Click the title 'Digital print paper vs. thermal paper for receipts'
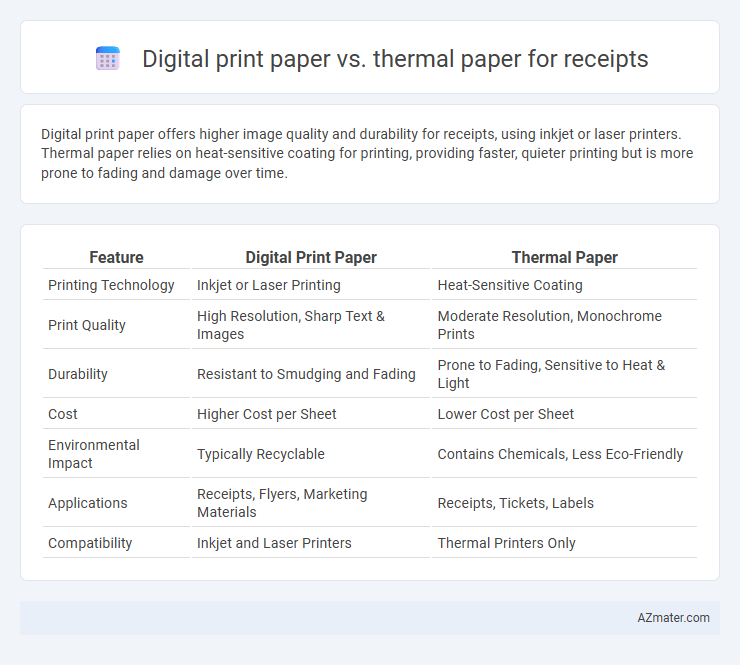The image size is (740, 665). pyautogui.click(x=395, y=59)
